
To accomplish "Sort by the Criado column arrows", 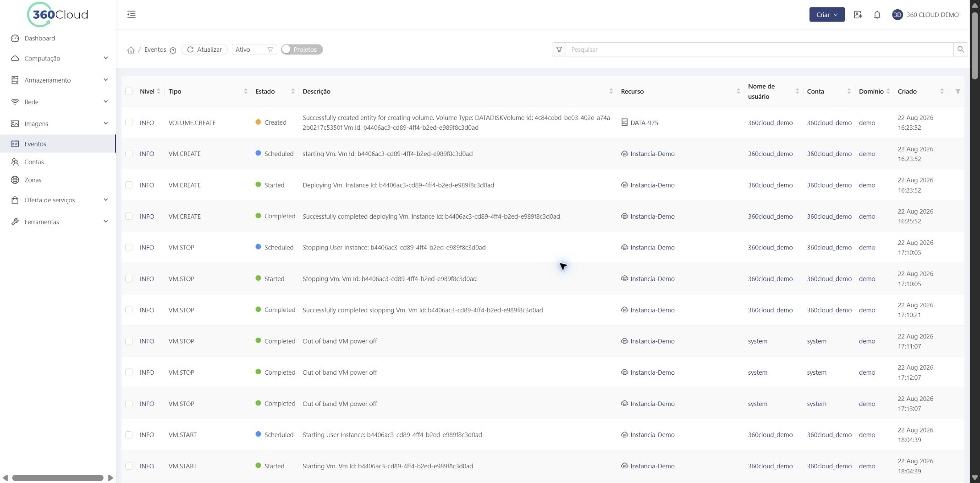I will click(941, 91).
